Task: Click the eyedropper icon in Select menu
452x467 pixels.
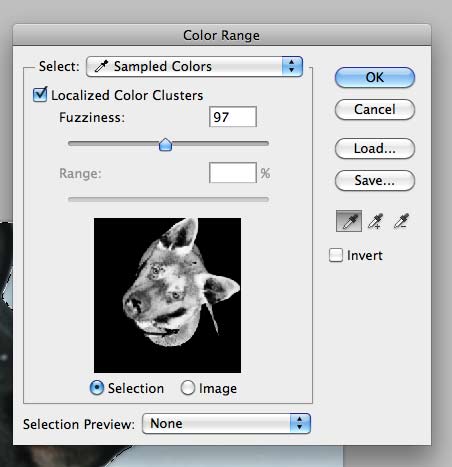Action: (101, 66)
